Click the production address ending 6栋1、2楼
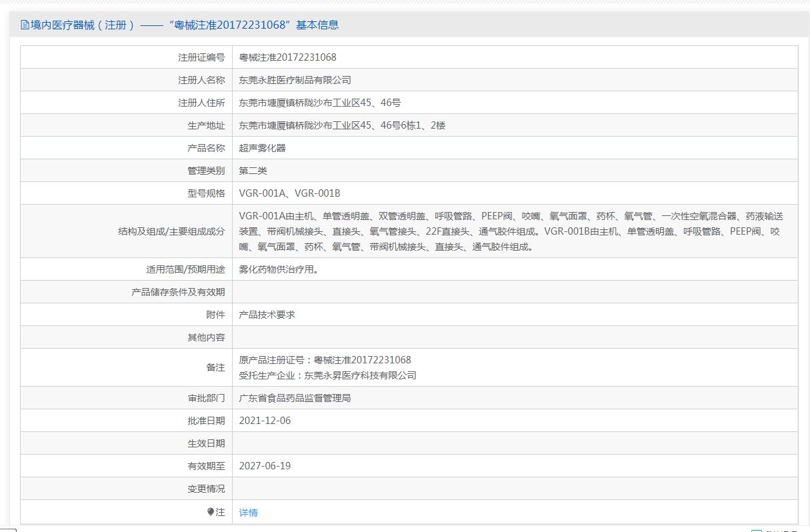This screenshot has height=532, width=810. 342,125
